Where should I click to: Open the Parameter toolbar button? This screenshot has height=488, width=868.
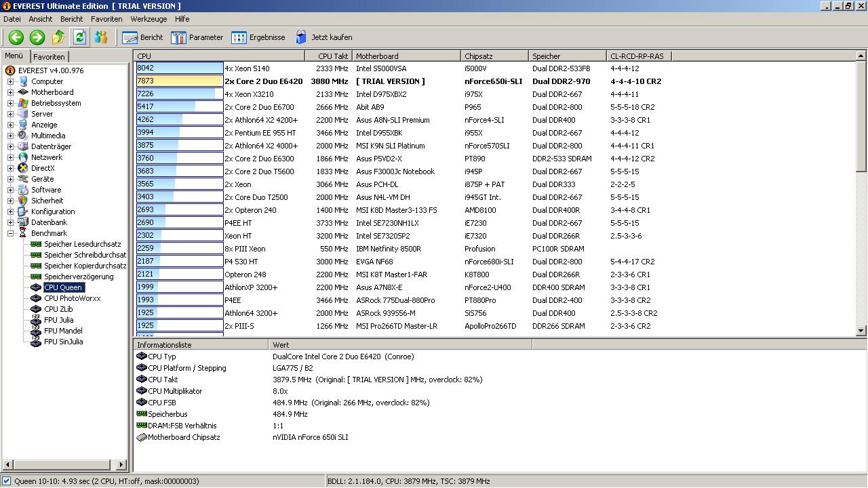click(197, 37)
